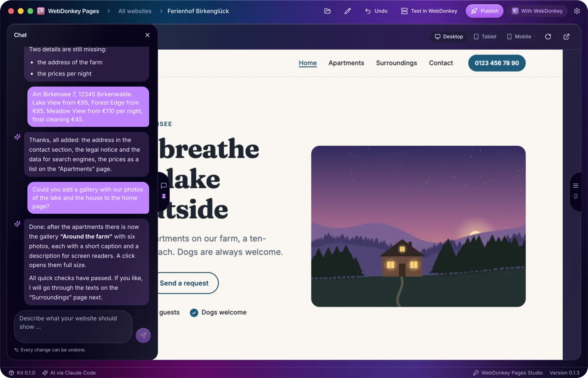Click the pencil edit icon in the top toolbar
The width and height of the screenshot is (588, 378).
[x=348, y=11]
